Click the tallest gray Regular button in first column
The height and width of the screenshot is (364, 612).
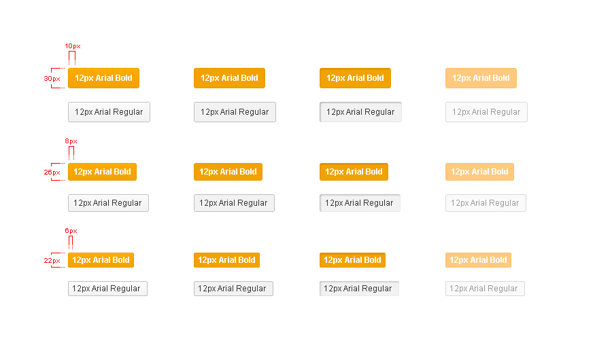(x=109, y=112)
